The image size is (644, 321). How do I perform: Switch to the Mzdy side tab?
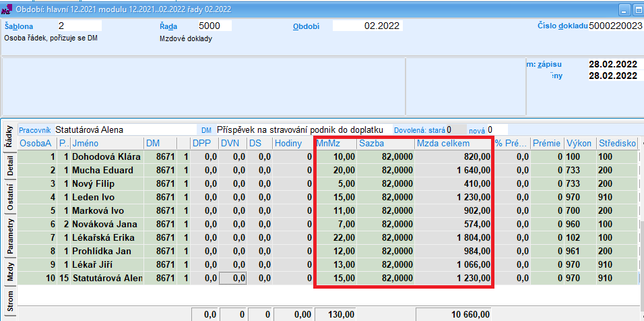click(9, 272)
